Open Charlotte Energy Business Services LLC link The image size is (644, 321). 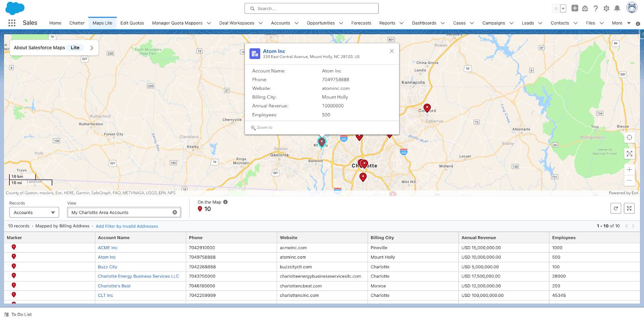(138, 276)
